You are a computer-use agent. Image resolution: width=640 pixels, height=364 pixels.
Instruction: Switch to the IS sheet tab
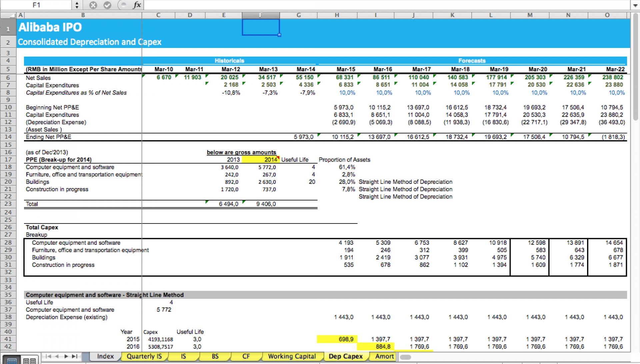pyautogui.click(x=183, y=356)
